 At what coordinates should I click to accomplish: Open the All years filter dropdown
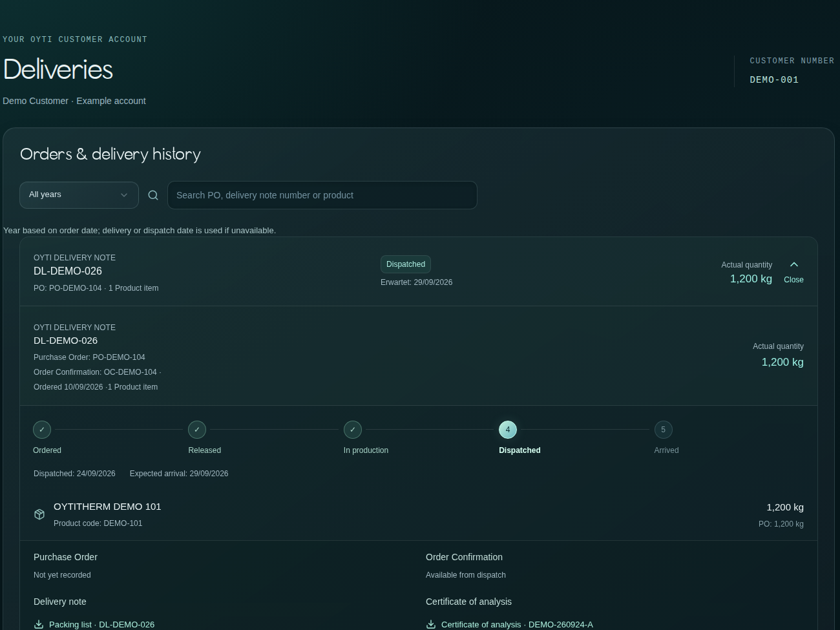coord(79,195)
